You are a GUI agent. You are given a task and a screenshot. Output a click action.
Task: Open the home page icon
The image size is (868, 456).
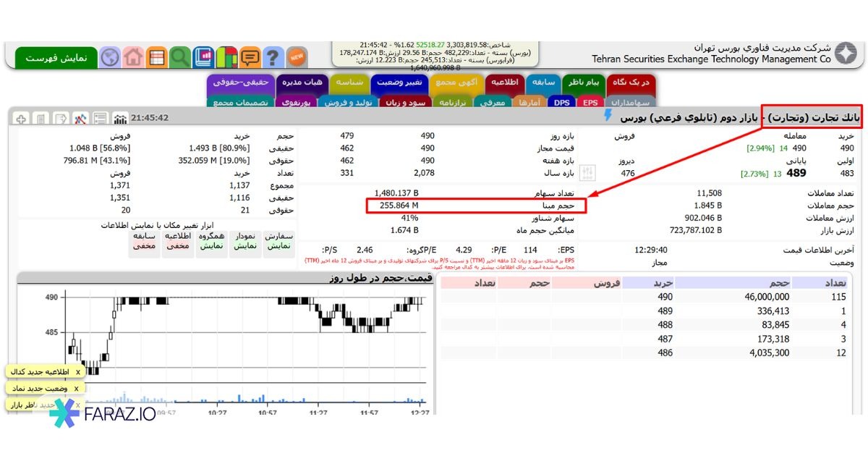[132, 57]
